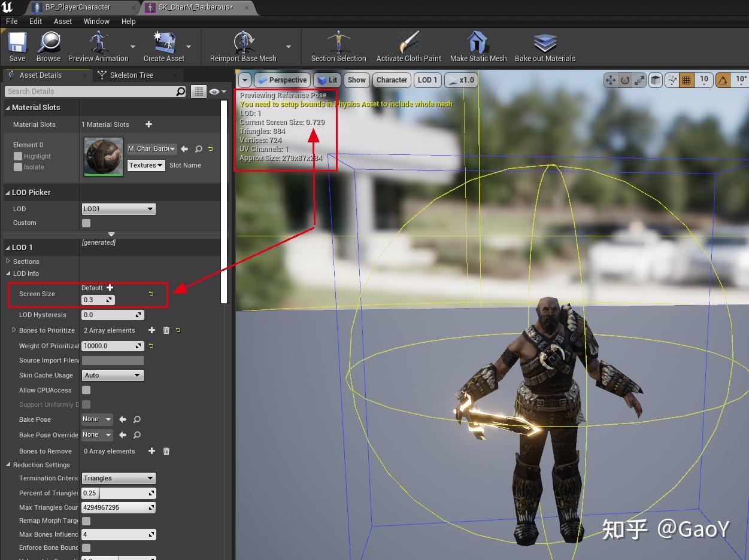Switch to the Skeleton Tree tab
The image size is (749, 560).
[x=132, y=75]
